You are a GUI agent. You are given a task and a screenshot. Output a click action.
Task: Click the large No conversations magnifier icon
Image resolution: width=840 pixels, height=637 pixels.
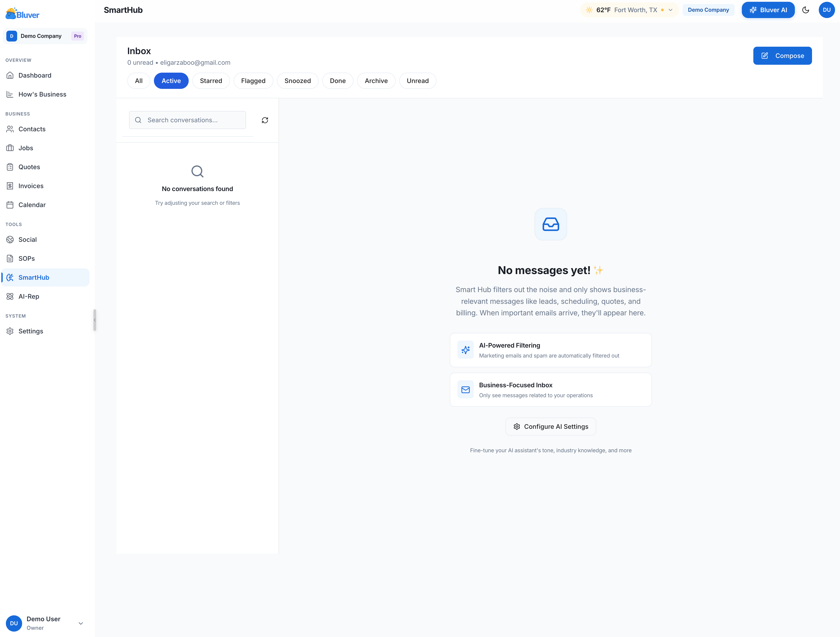coord(197,172)
